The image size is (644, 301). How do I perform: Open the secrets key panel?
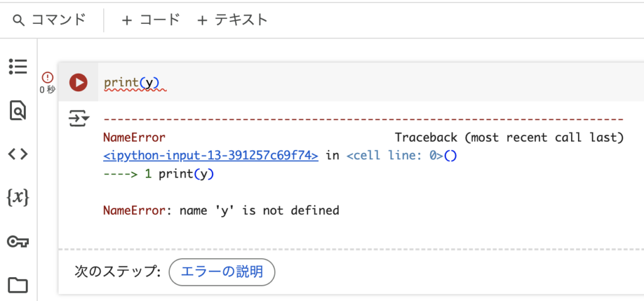18,242
